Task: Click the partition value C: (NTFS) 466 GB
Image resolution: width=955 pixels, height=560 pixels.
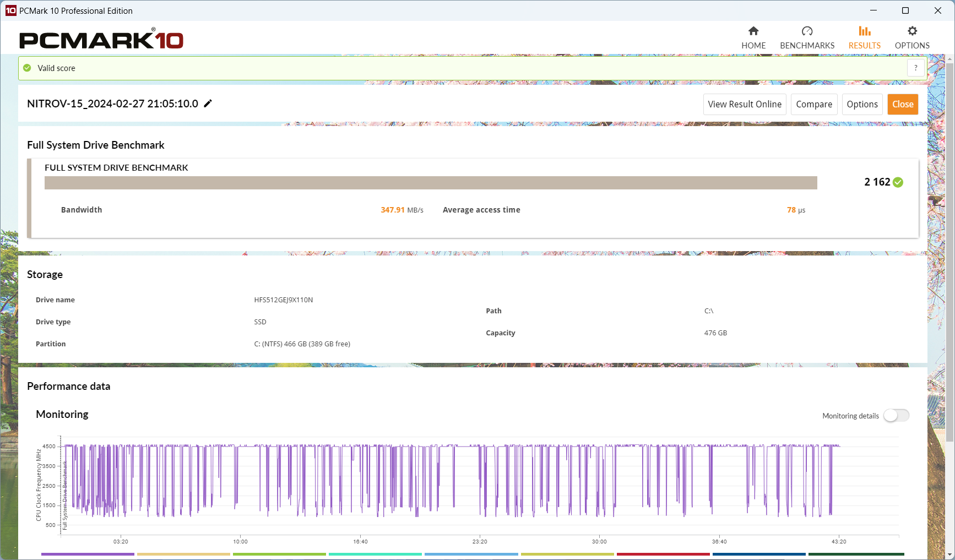Action: pos(302,344)
